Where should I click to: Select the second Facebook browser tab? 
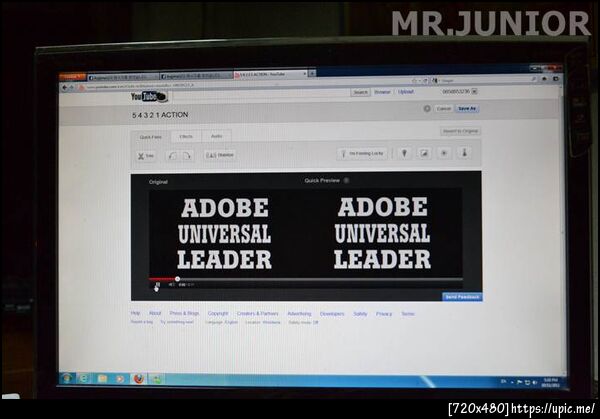click(196, 76)
